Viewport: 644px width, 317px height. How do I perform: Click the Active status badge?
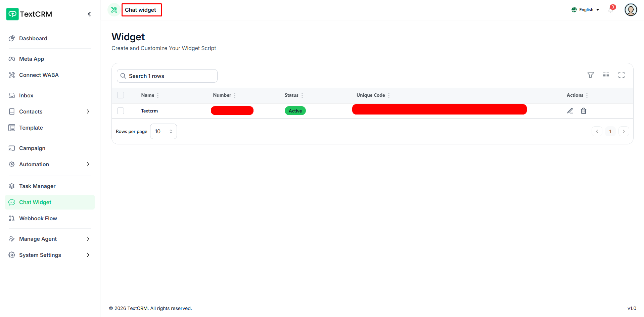295,111
